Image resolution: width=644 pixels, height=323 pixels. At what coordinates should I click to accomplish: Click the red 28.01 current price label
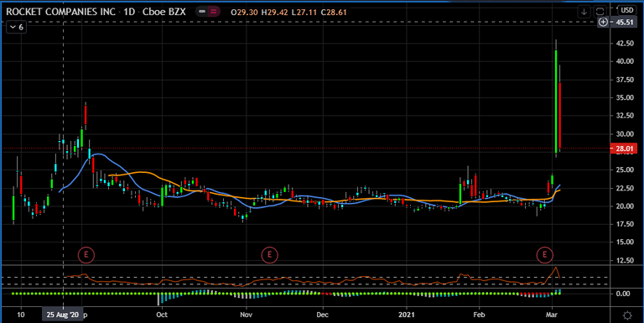624,148
